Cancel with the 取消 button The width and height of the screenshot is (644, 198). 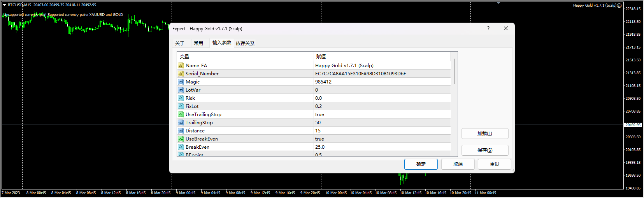click(x=458, y=164)
